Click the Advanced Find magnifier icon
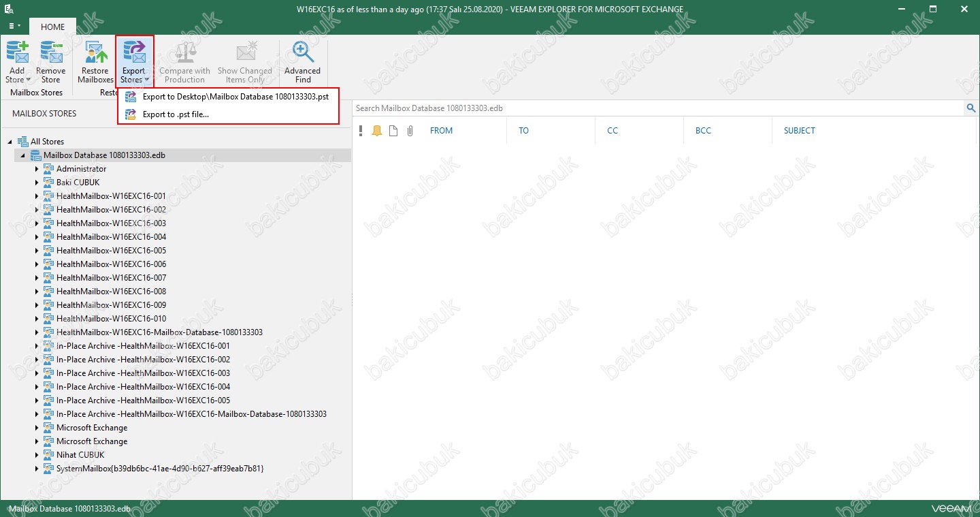980x517 pixels. coord(303,52)
